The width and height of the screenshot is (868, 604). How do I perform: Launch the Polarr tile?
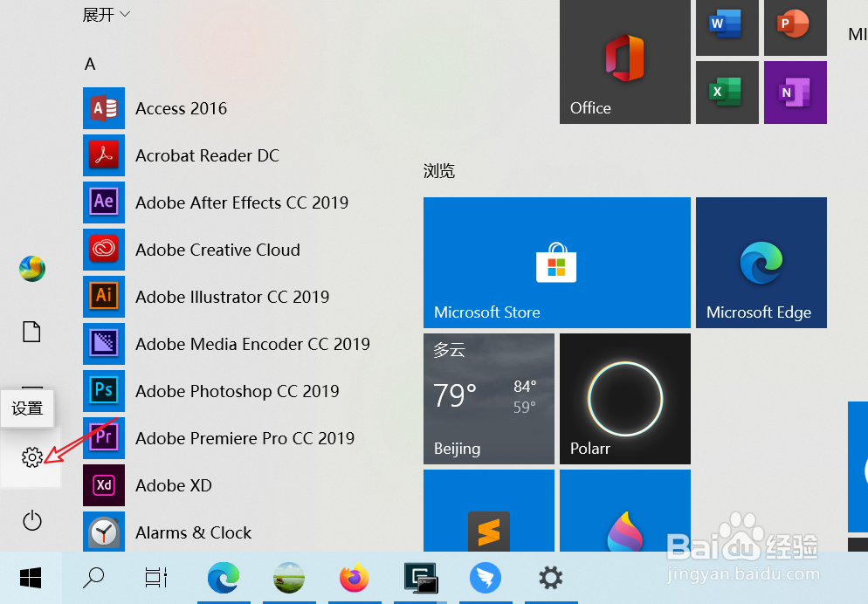coord(625,399)
